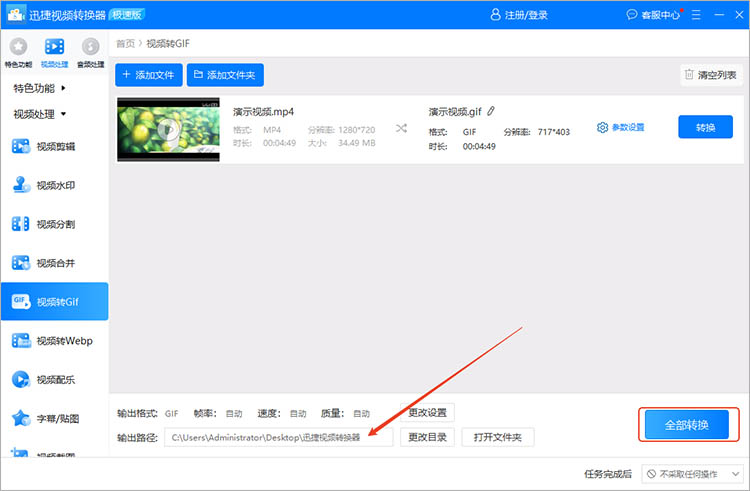Open 视频剪辑 from the sidebar

56,146
